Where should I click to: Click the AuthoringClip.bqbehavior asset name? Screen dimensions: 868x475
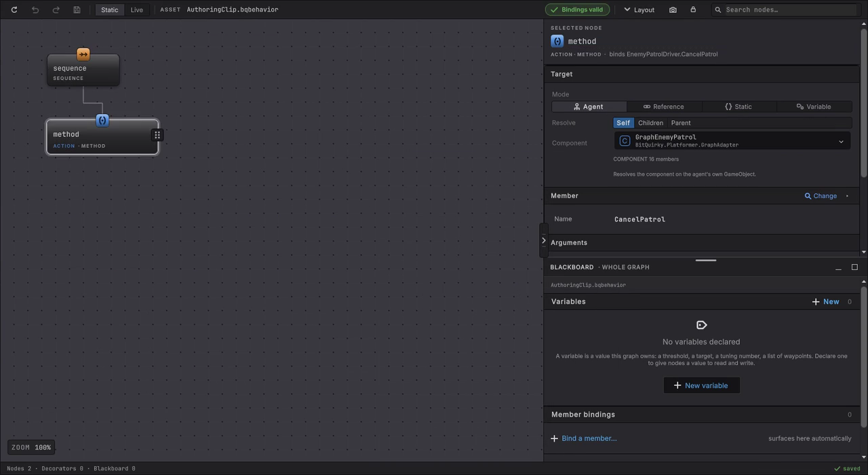click(x=233, y=9)
